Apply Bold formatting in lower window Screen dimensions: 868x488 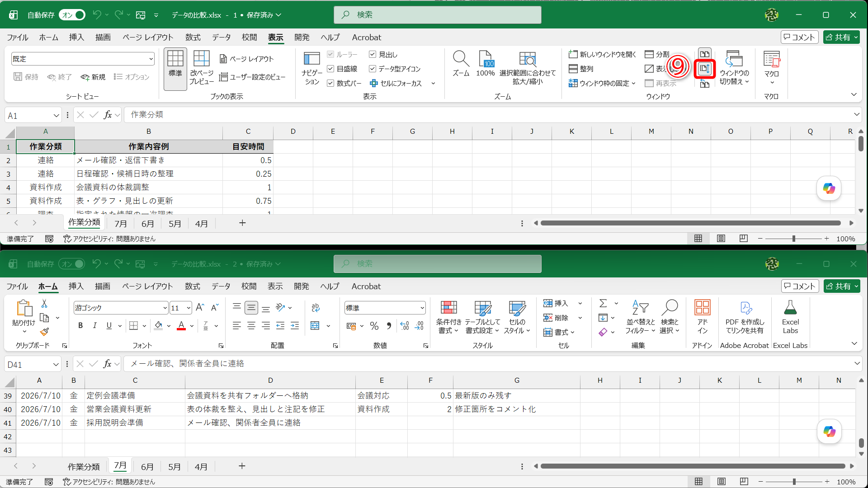coord(80,325)
